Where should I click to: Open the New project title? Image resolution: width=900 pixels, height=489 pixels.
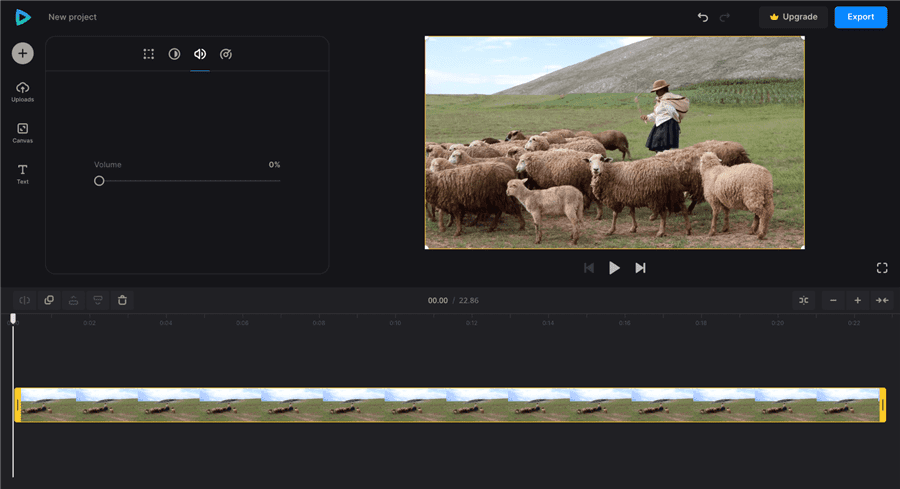(72, 17)
